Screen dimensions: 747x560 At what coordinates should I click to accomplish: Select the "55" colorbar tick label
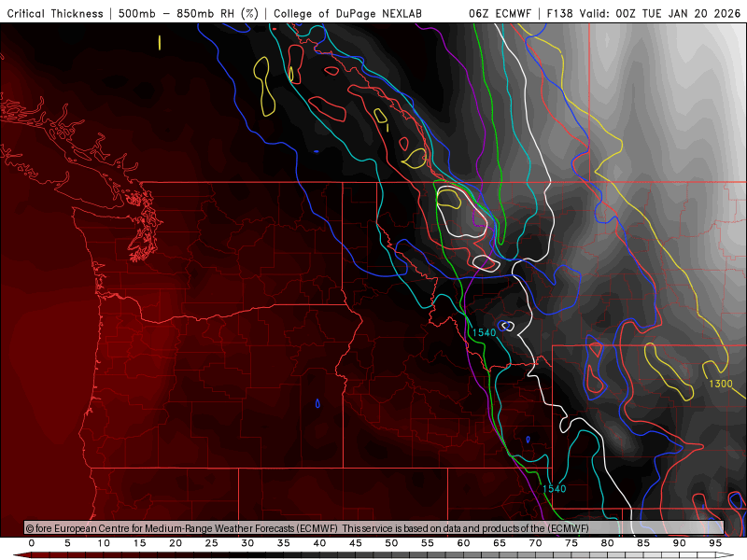pos(428,543)
